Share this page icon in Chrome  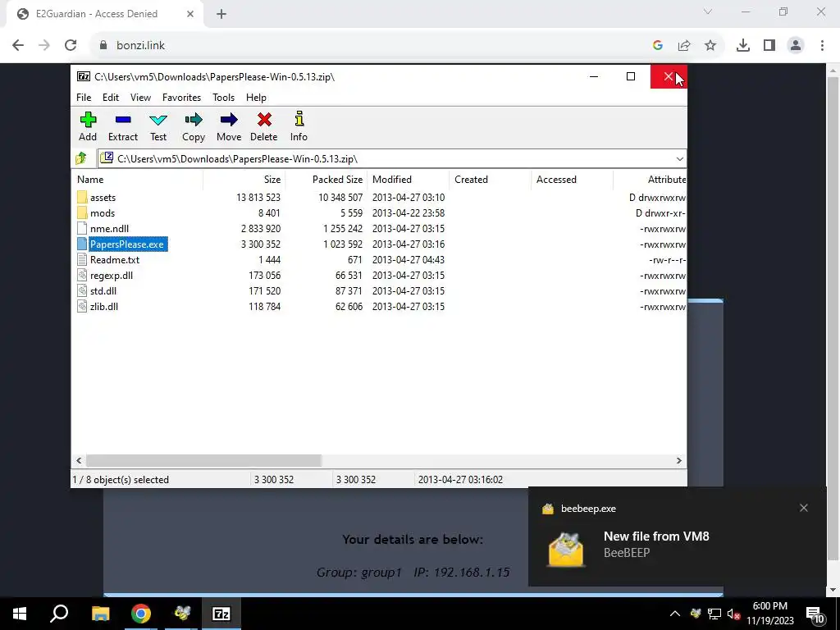click(x=684, y=46)
